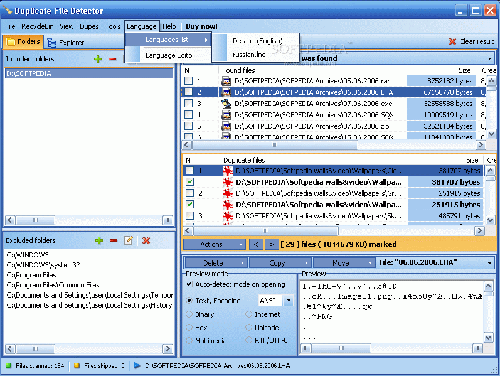Open the Copy dropdown button
This screenshot has width=500, height=376.
coord(280,263)
